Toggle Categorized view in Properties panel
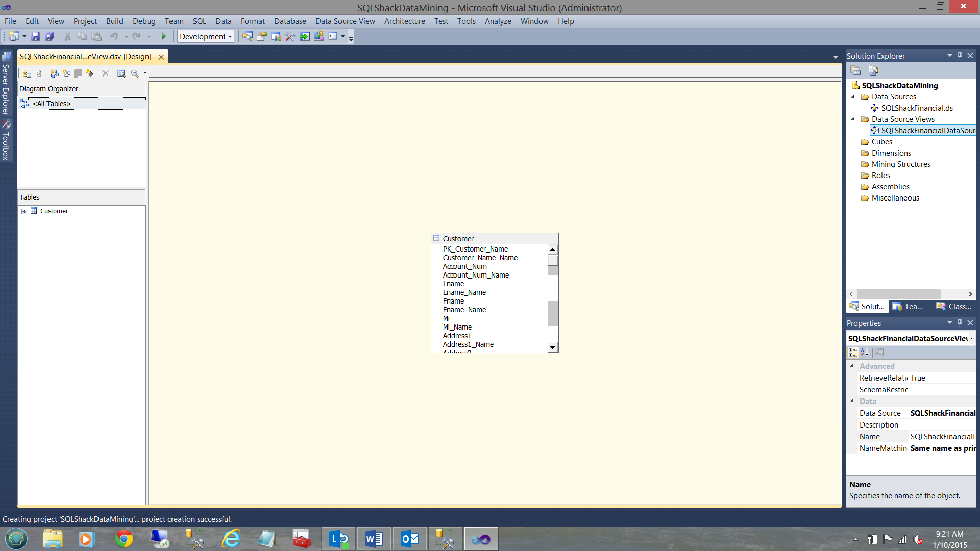The width and height of the screenshot is (980, 551). 853,353
